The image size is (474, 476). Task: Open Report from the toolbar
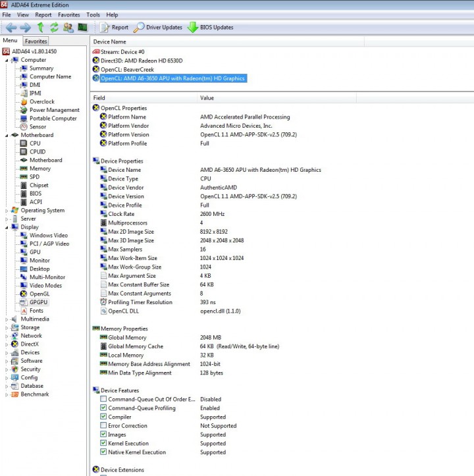(x=115, y=28)
